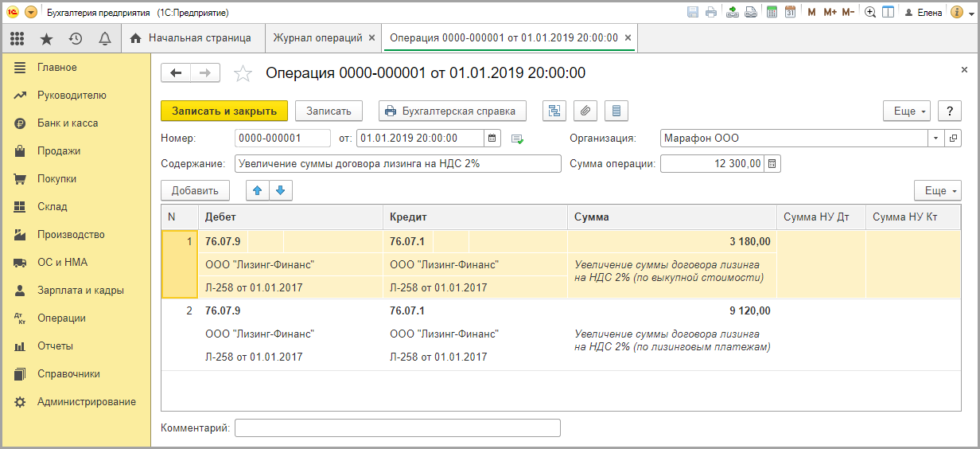Click the get link icon with green arrow
Screen dimensions: 980x449
(731, 12)
